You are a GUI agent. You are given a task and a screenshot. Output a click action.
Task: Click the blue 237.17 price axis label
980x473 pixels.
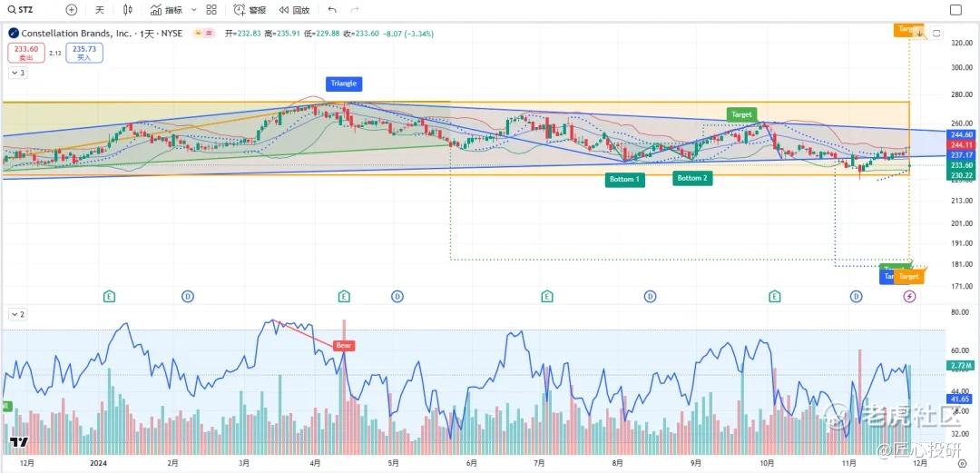coord(963,154)
